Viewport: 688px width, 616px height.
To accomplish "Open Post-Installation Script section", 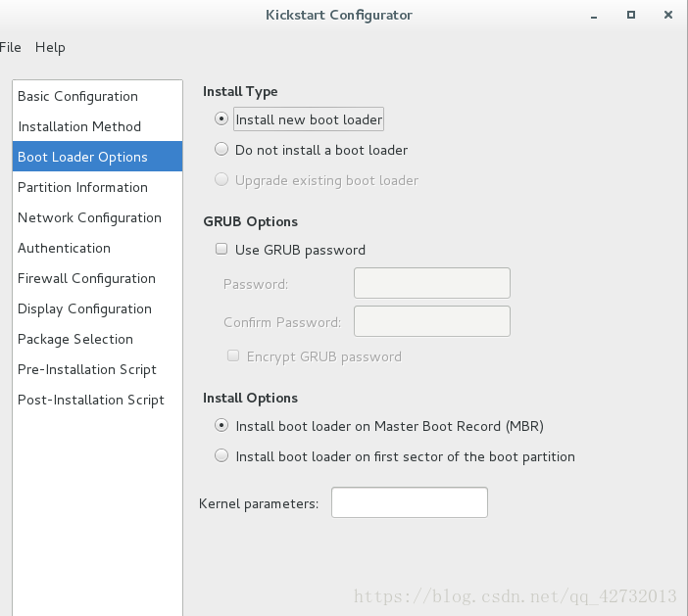I will point(97,400).
